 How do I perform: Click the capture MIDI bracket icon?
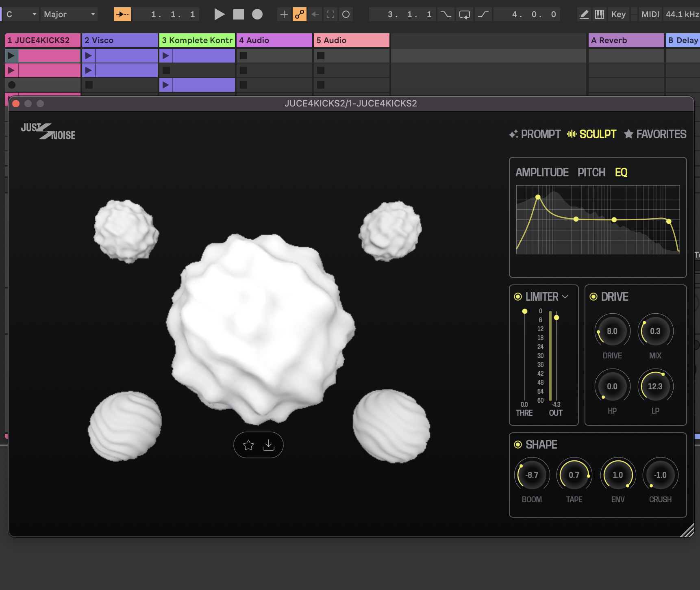pos(330,15)
